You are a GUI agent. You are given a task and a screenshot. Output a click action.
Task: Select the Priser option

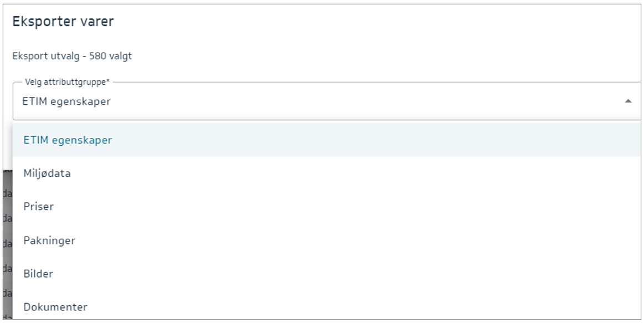click(39, 207)
